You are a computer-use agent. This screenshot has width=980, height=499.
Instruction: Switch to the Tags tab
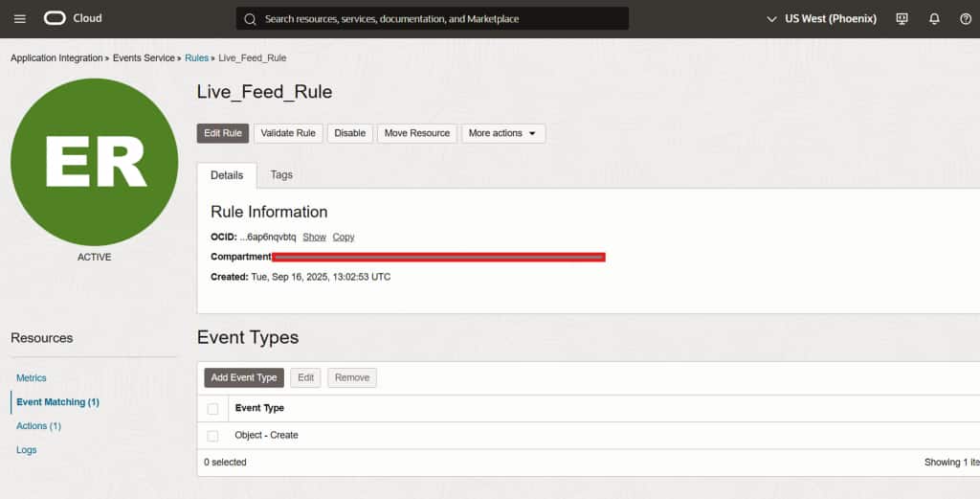[281, 175]
